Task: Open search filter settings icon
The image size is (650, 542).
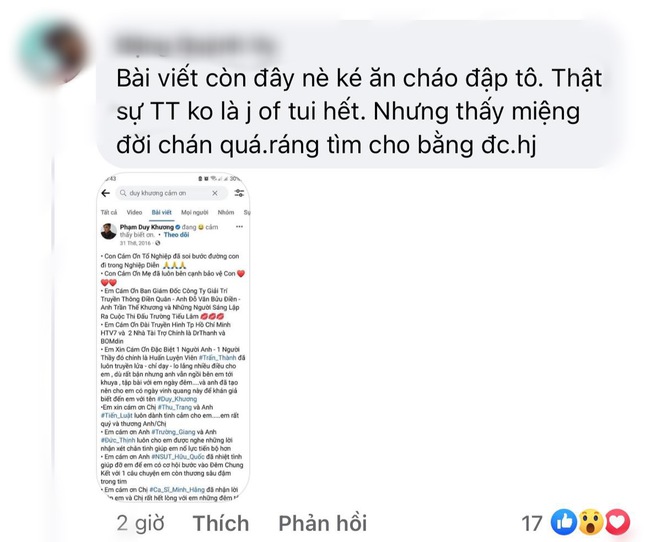Action: click(x=239, y=193)
